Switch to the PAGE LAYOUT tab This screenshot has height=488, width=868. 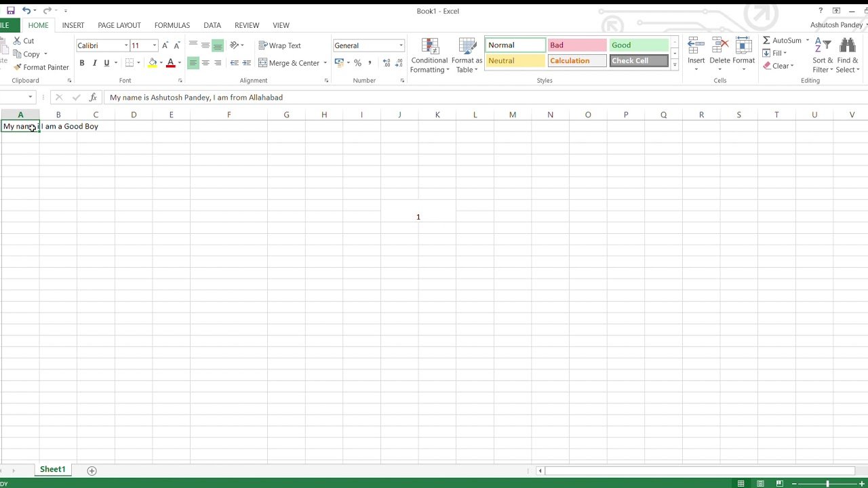click(x=119, y=25)
